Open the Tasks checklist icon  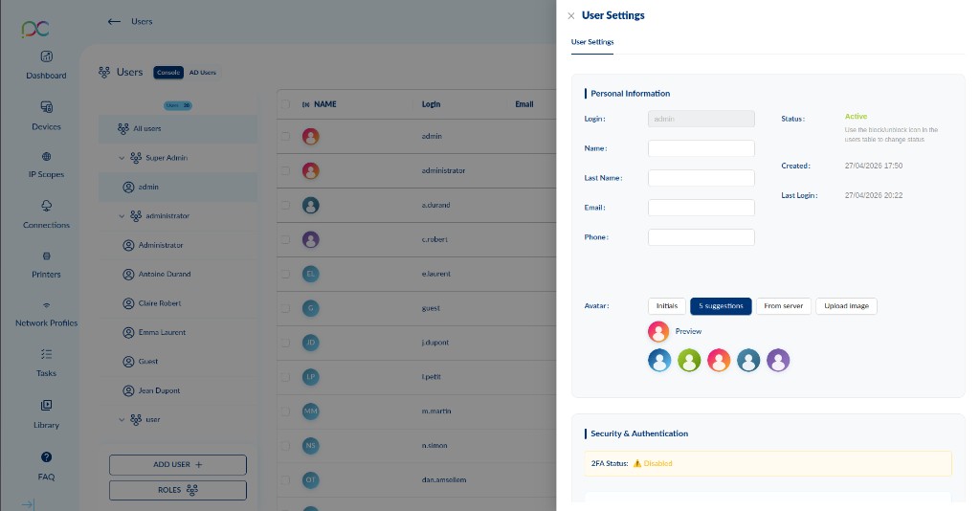coord(46,354)
